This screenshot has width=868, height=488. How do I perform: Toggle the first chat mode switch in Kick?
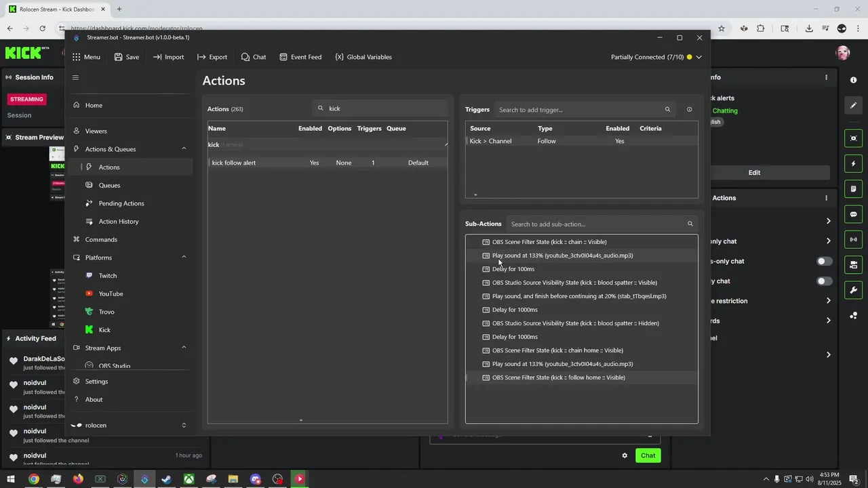click(824, 261)
